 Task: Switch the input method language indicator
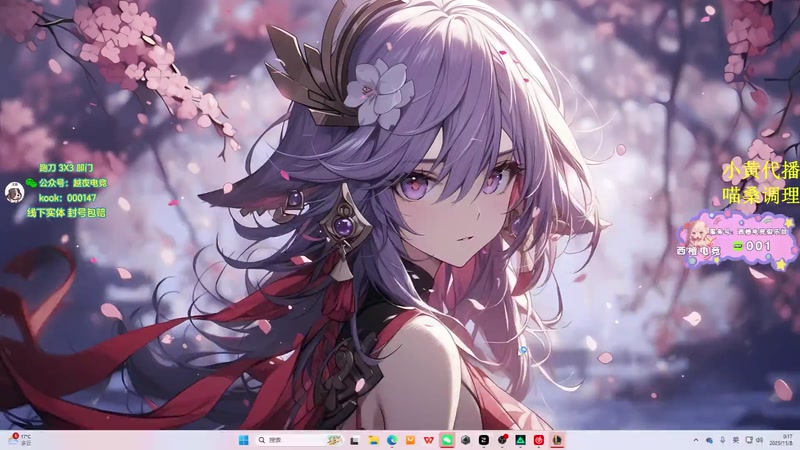coord(736,440)
